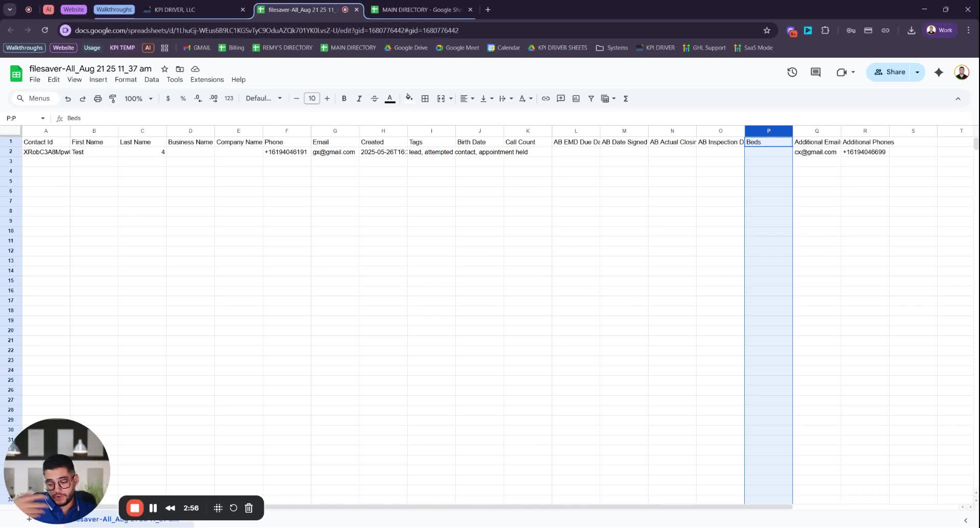Create a filter
Viewport: 980px width, 528px height.
click(591, 99)
